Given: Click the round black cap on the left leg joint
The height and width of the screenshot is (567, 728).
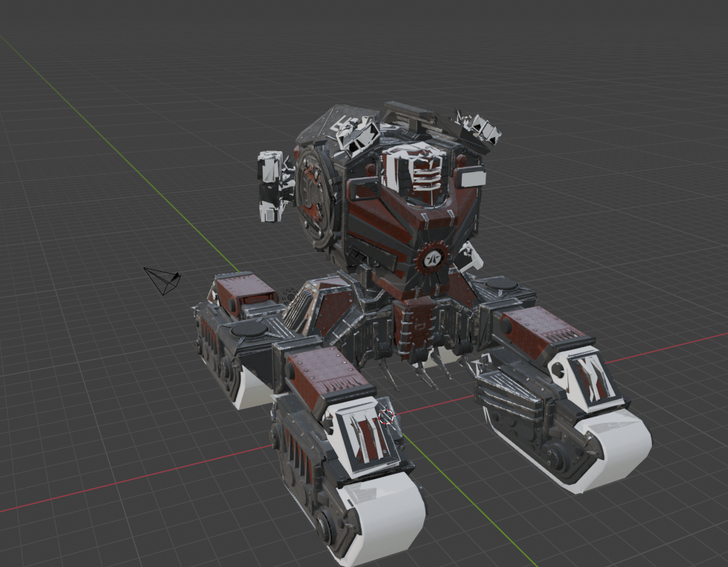Looking at the screenshot, I should pos(249,329).
